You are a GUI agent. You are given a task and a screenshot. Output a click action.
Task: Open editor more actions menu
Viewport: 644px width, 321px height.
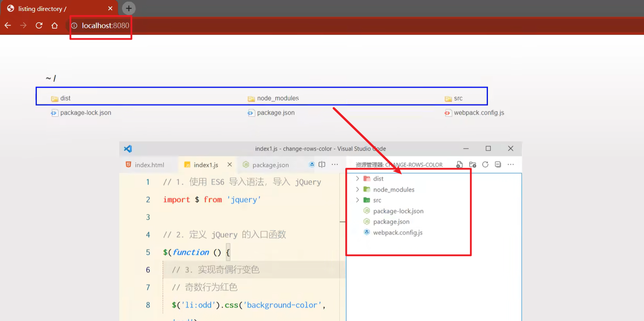click(335, 165)
